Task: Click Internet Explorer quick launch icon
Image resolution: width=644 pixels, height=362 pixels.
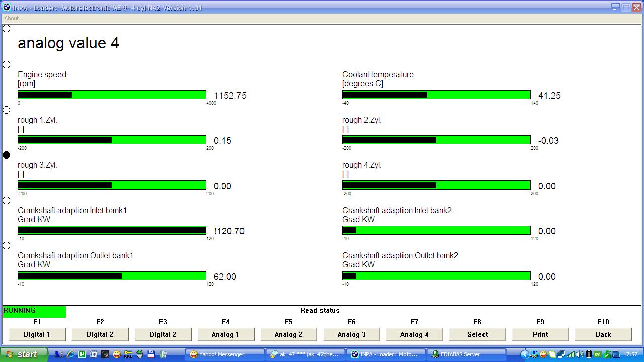Action: 70,354
